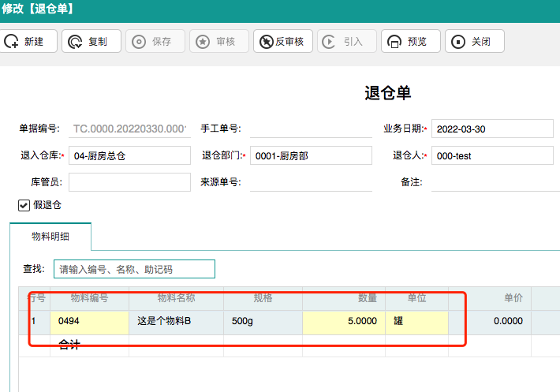
Task: Click the 查找 search box
Action: click(134, 269)
